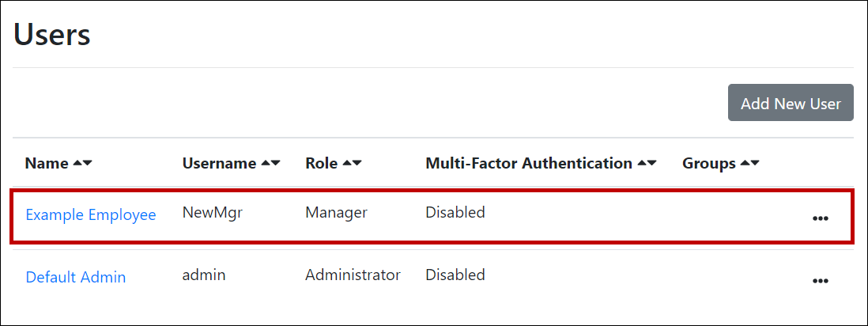Click the Username column header text

click(x=219, y=164)
